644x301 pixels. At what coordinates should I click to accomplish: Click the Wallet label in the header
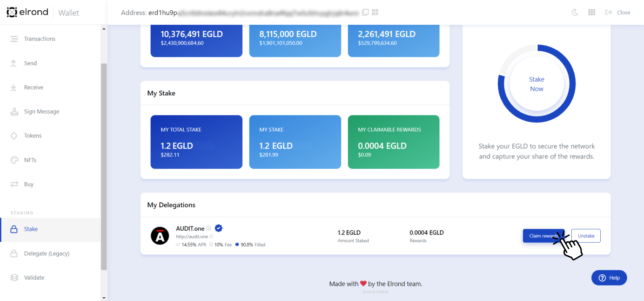[69, 13]
